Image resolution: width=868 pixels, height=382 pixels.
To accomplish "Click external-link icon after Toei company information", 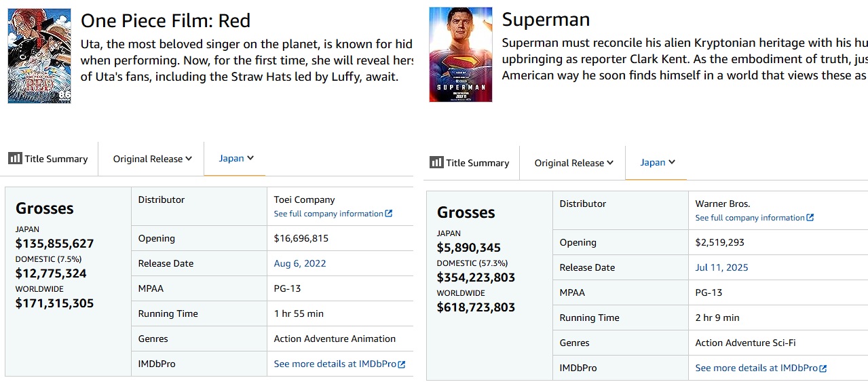I will pyautogui.click(x=389, y=214).
